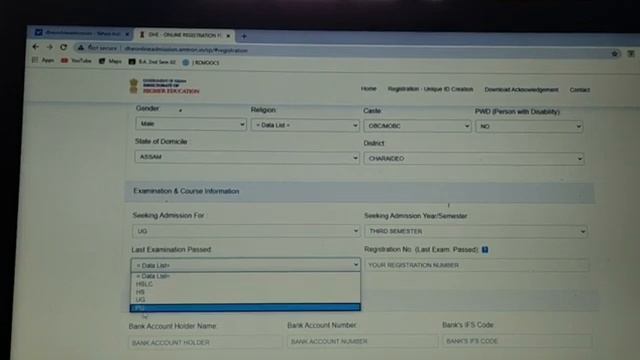Open the globe-icon bookmark in the bookmarks bar
The image size is (640, 360).
pos(186,62)
